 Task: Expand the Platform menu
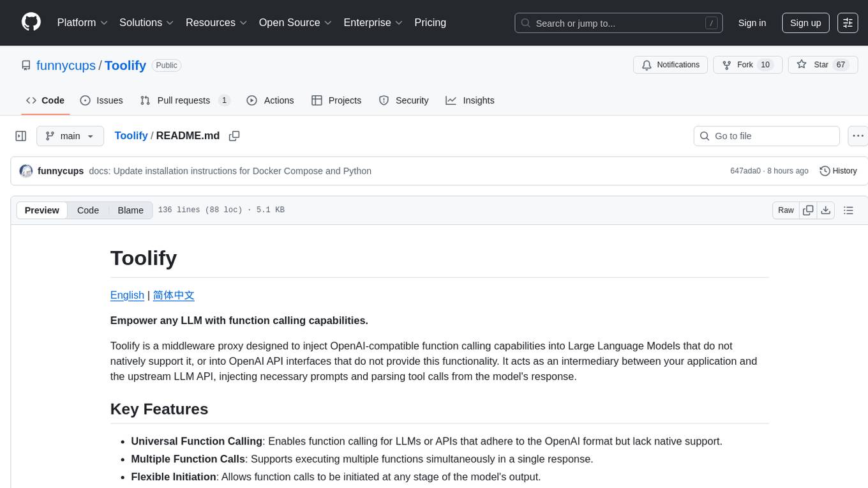tap(82, 22)
